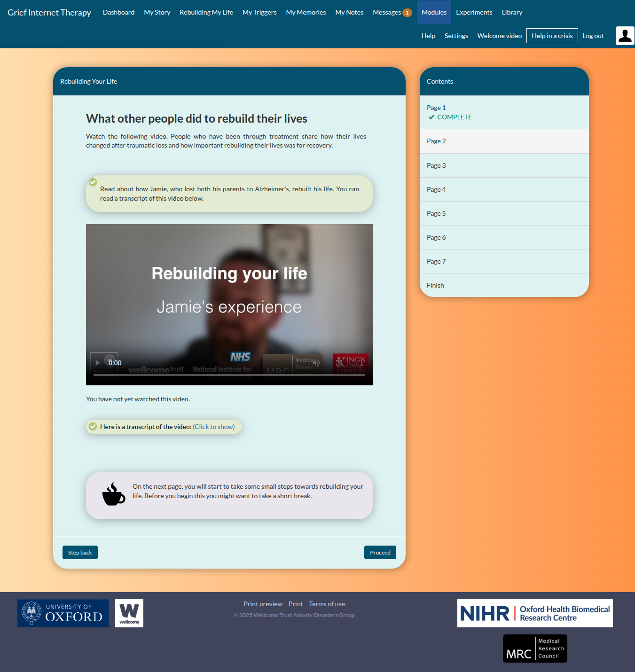Open My Triggers in top navigation
635x672 pixels.
tap(259, 12)
